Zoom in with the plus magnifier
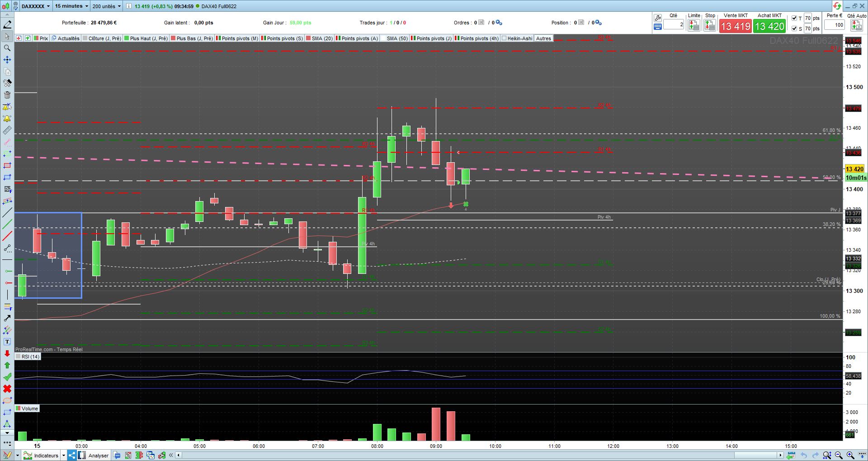The width and height of the screenshot is (868, 461). click(850, 455)
